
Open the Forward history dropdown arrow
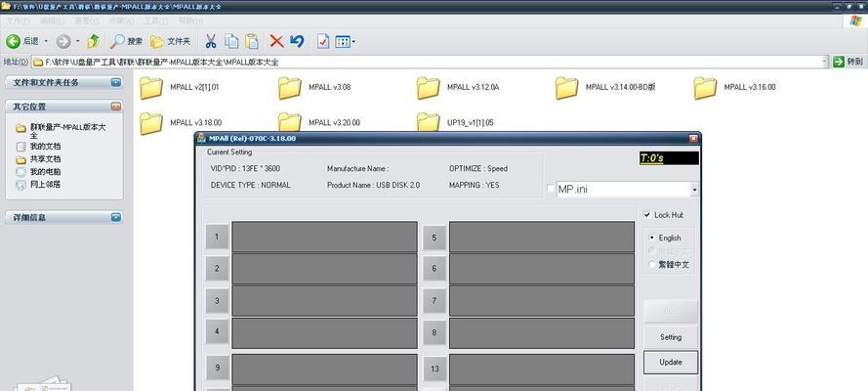click(x=77, y=41)
